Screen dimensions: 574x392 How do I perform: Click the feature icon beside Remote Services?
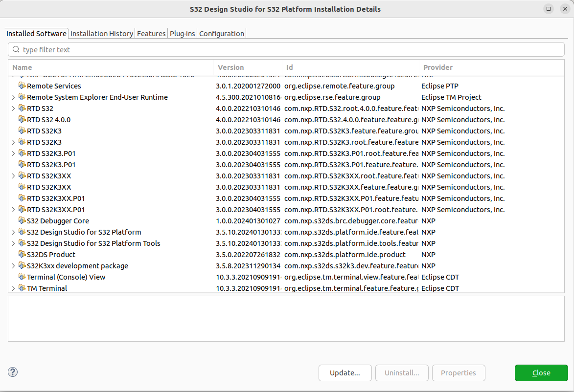pyautogui.click(x=22, y=86)
